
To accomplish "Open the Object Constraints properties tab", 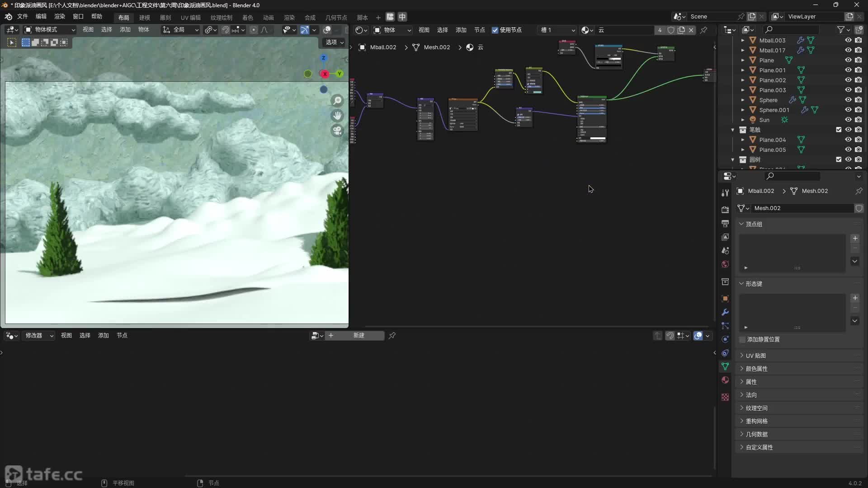I will pos(725,353).
